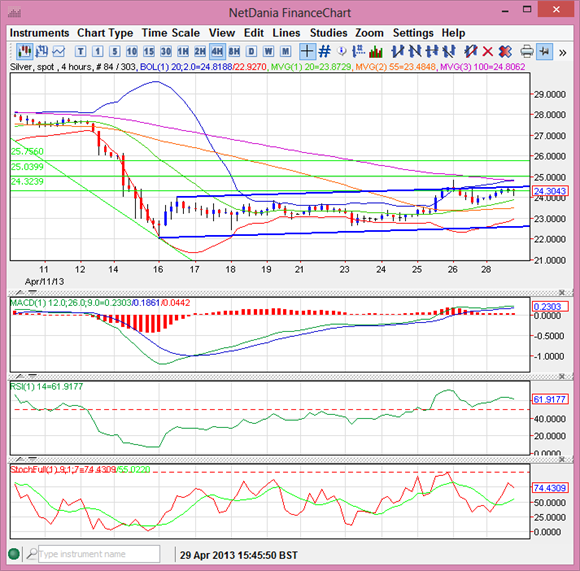The width and height of the screenshot is (580, 571).
Task: Toggle the crosshair cursor tool
Action: point(307,51)
